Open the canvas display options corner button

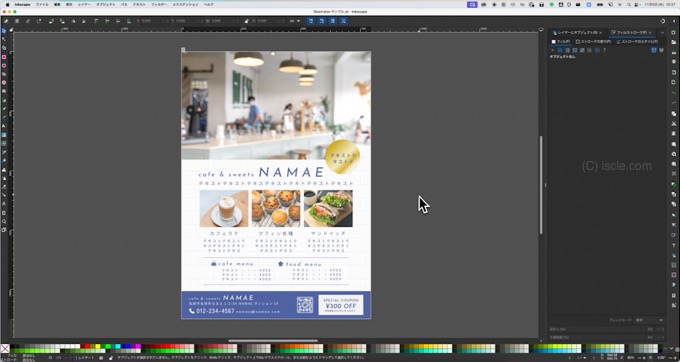click(x=541, y=30)
